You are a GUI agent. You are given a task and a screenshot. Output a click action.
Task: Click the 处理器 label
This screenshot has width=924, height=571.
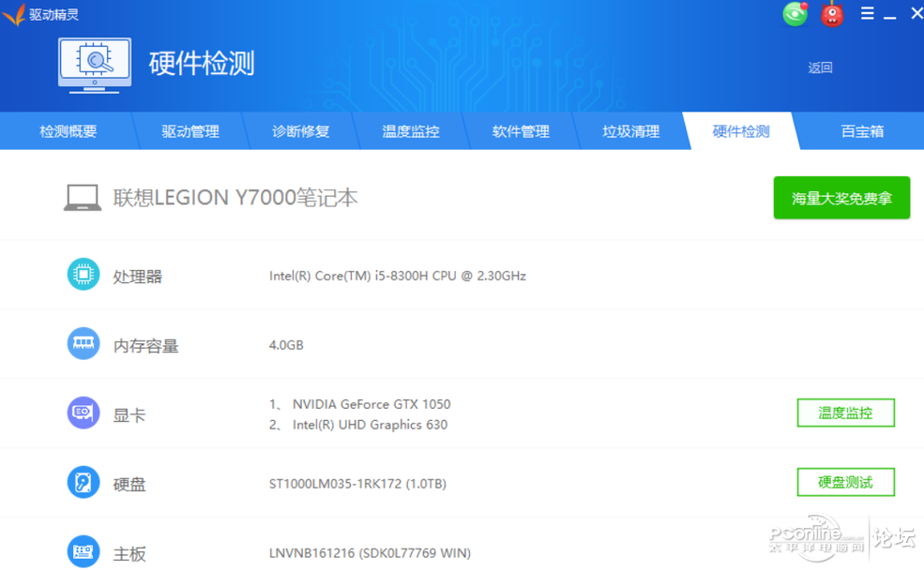(137, 276)
